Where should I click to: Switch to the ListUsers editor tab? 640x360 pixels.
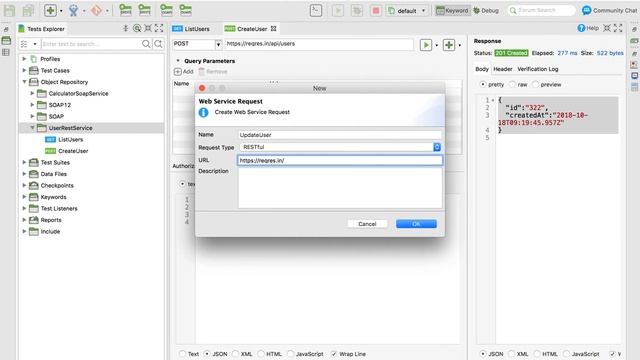point(191,29)
